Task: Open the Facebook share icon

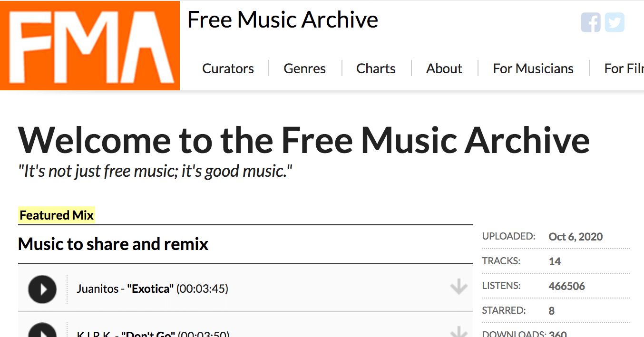Action: coord(590,22)
